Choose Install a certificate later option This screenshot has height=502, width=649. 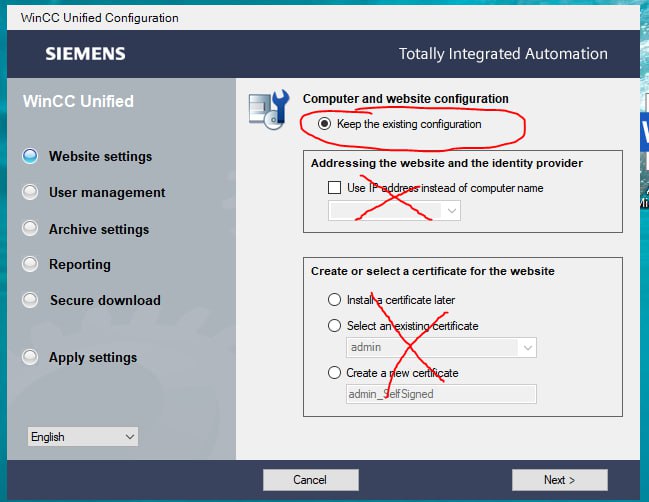(334, 300)
